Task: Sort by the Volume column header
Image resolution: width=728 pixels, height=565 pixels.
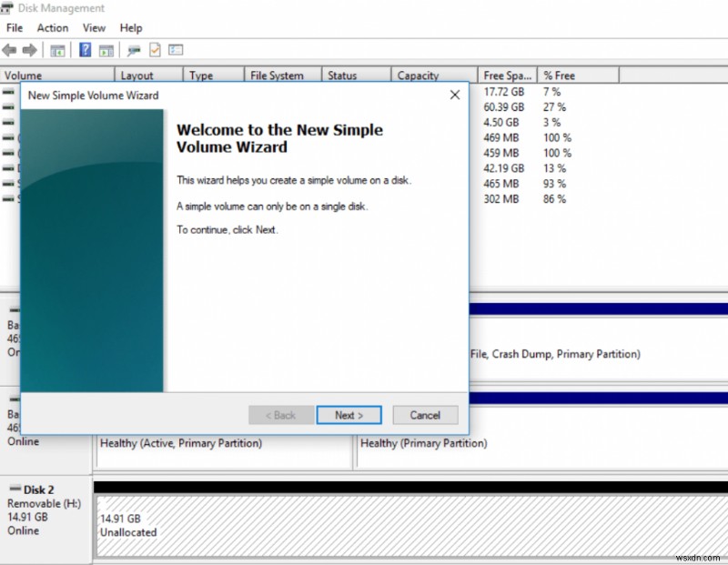Action: coord(57,76)
